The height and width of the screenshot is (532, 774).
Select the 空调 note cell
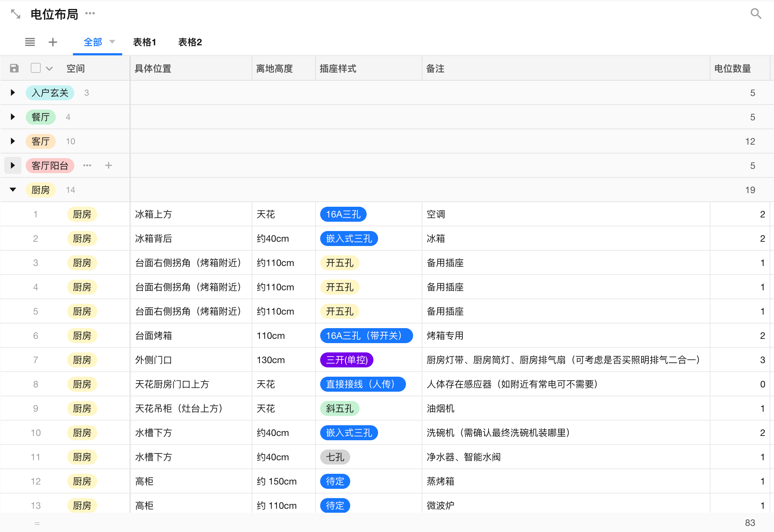coord(566,214)
